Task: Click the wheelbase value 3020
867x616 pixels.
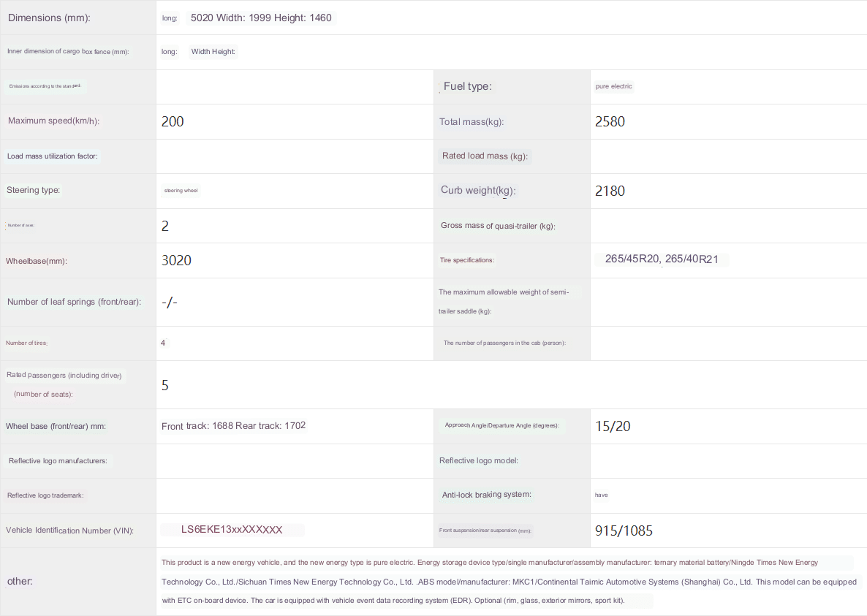Action: [176, 261]
